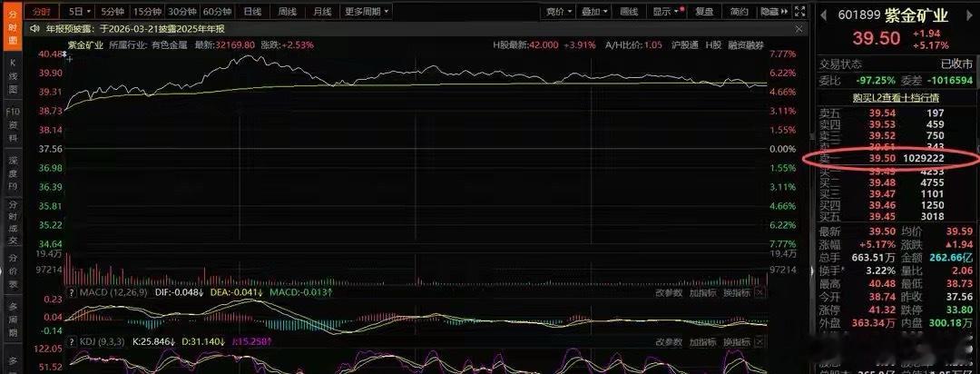
Task: Switch to 日线 chart
Action: pos(252,11)
